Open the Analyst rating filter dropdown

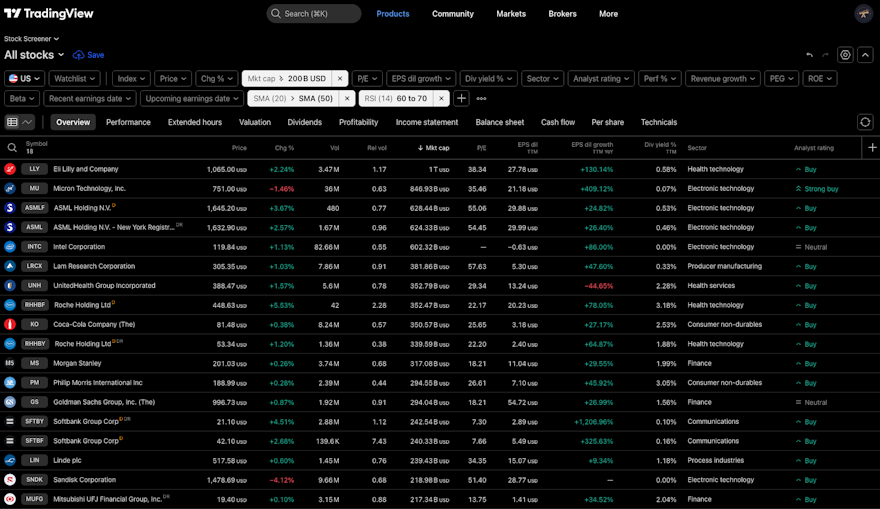(x=601, y=79)
